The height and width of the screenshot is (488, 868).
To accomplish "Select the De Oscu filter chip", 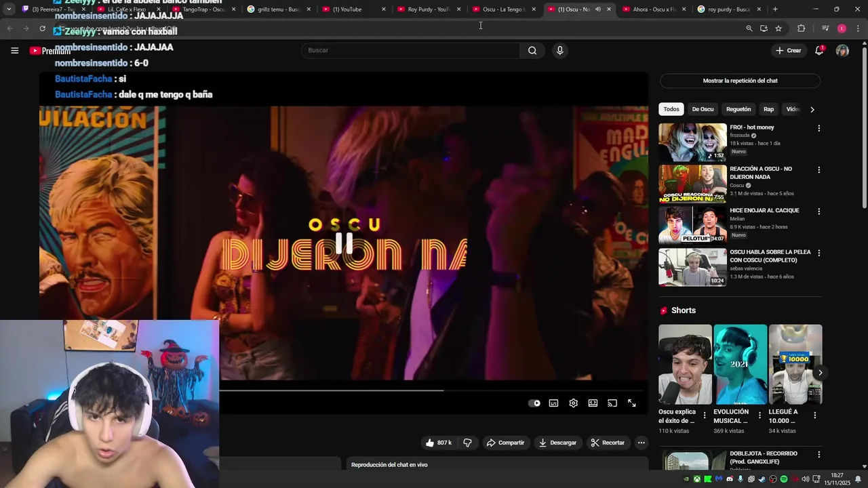I will (x=703, y=109).
